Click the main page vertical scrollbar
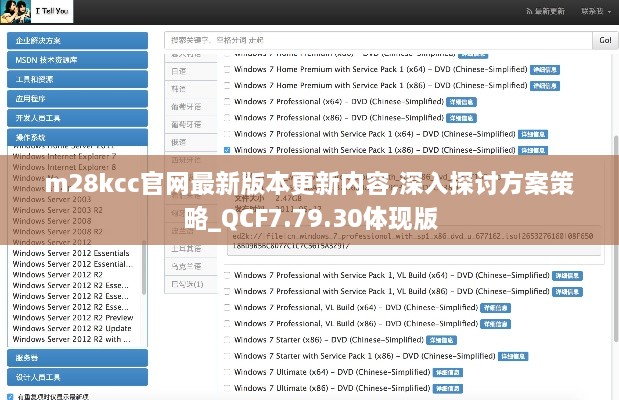The image size is (619, 400). [x=616, y=238]
